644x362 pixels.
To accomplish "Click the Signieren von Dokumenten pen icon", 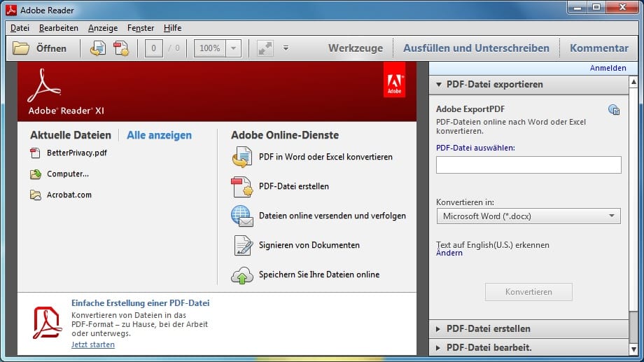I will pyautogui.click(x=243, y=245).
